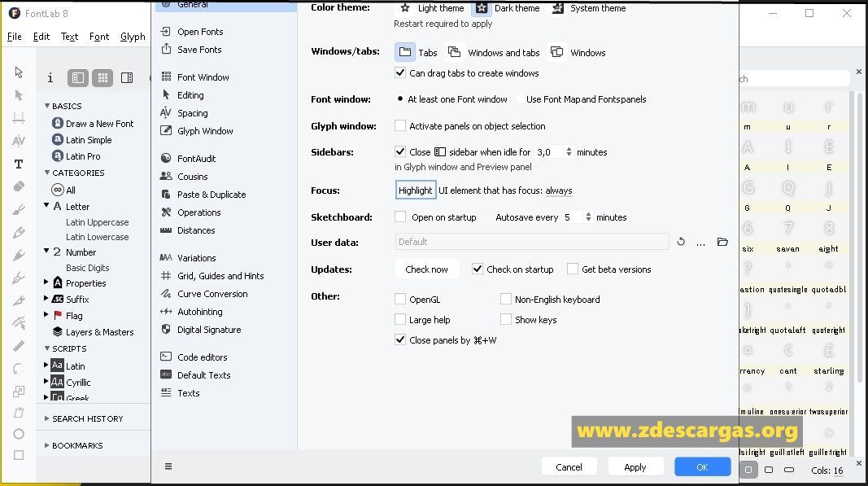Select Tabs mode for Windows/tabs
Screen dimensions: 868x486
(x=405, y=52)
